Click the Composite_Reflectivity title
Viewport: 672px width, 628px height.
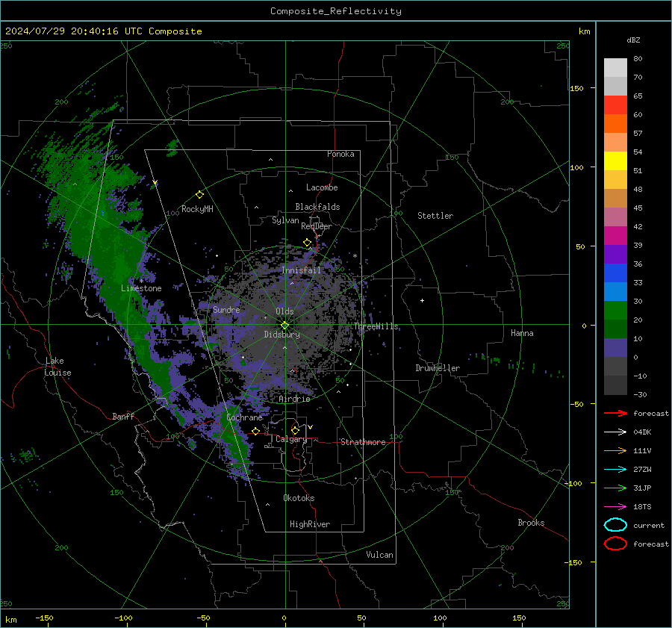[x=336, y=11]
